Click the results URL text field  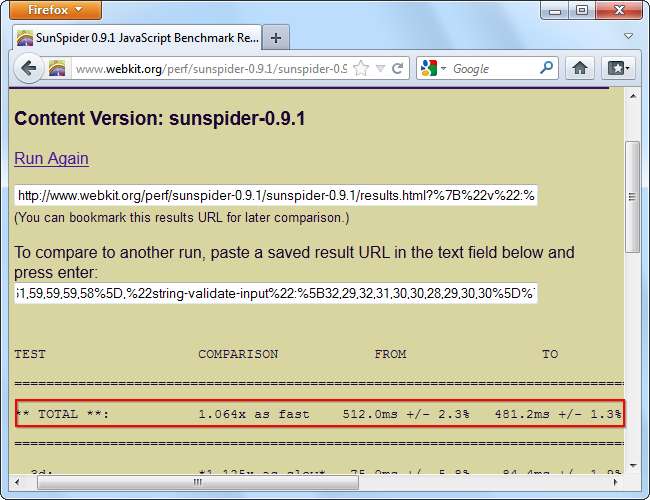tap(276, 195)
